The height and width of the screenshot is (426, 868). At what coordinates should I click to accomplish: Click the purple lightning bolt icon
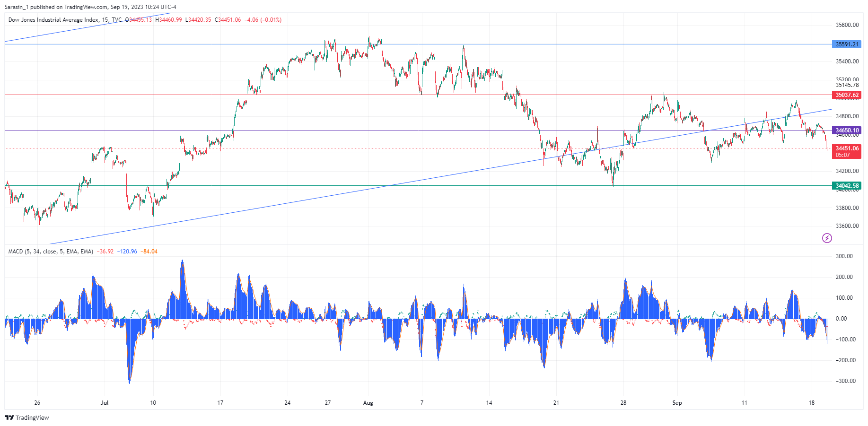pyautogui.click(x=827, y=238)
